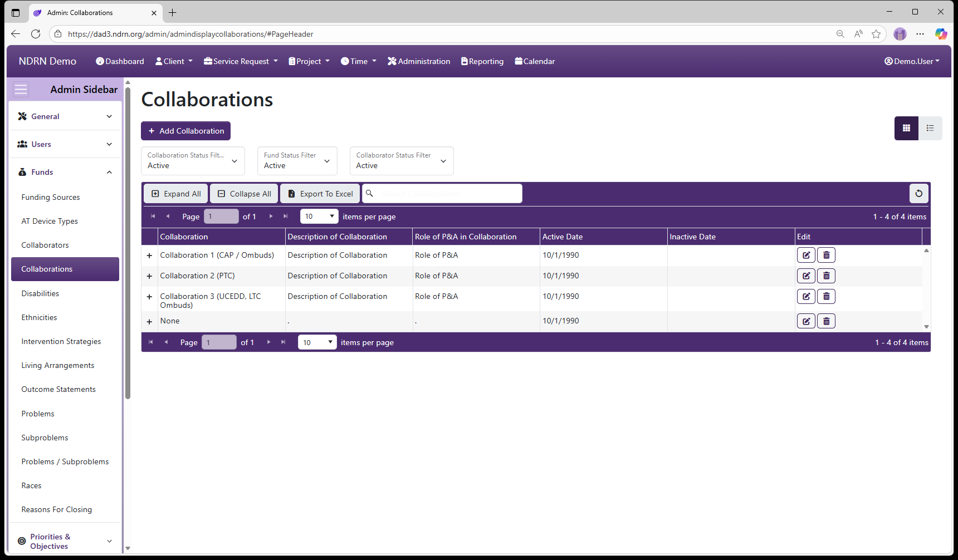Edit the None collaboration row

point(806,321)
